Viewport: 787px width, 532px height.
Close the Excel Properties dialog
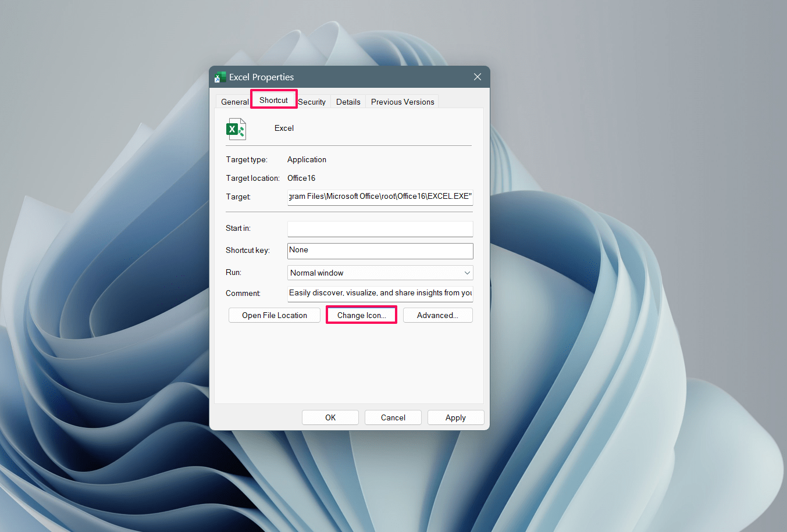tap(478, 77)
